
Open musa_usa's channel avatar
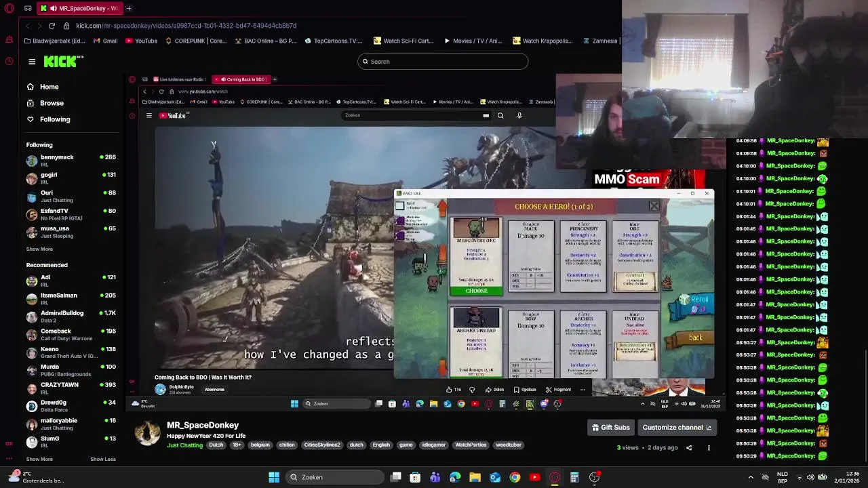[32, 232]
